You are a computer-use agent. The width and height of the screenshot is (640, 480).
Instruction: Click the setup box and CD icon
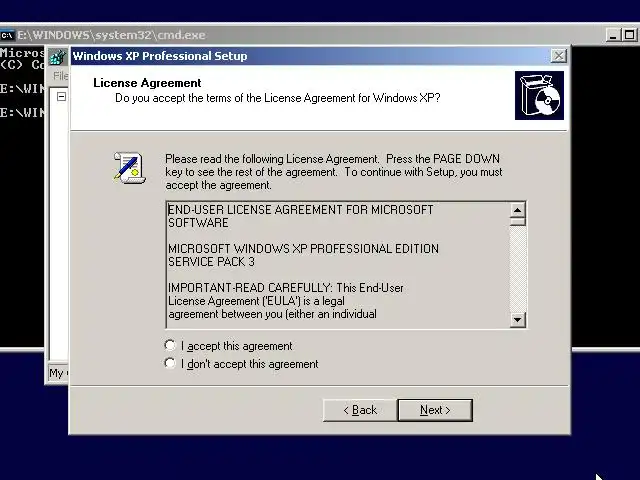pos(539,96)
